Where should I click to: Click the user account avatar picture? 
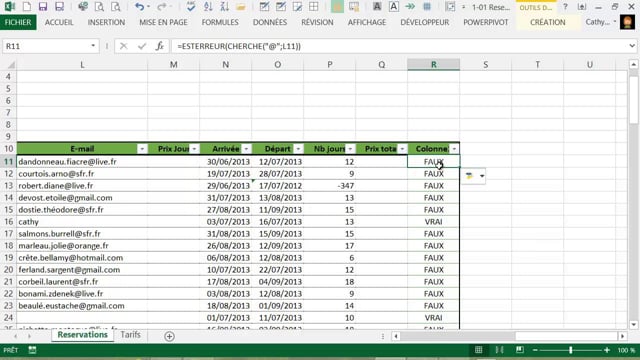click(x=627, y=22)
